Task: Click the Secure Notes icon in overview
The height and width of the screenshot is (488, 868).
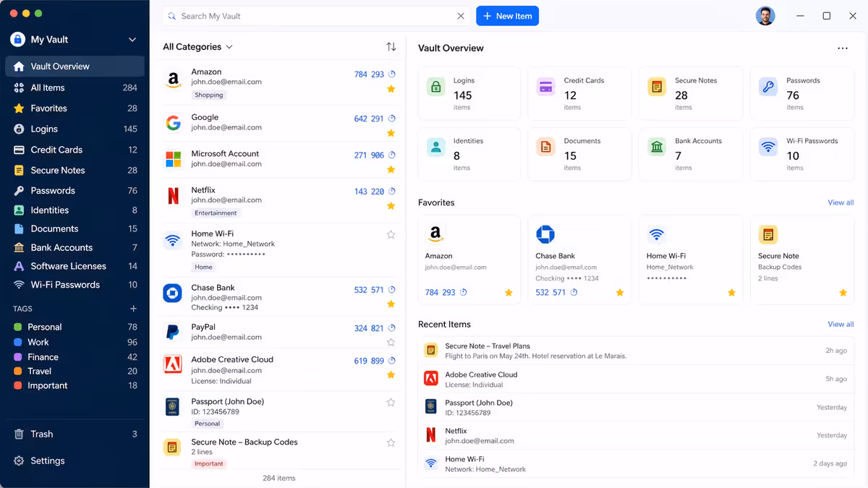Action: pos(657,87)
